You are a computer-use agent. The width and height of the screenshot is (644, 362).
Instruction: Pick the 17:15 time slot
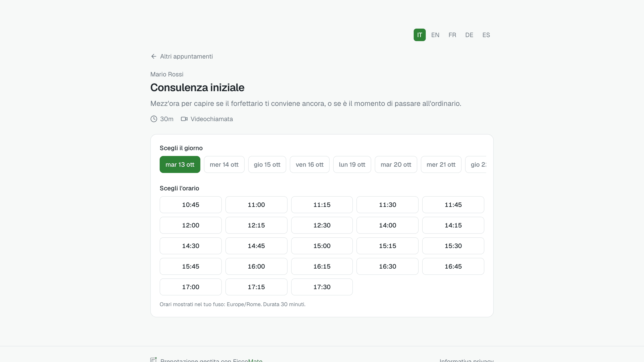[256, 287]
